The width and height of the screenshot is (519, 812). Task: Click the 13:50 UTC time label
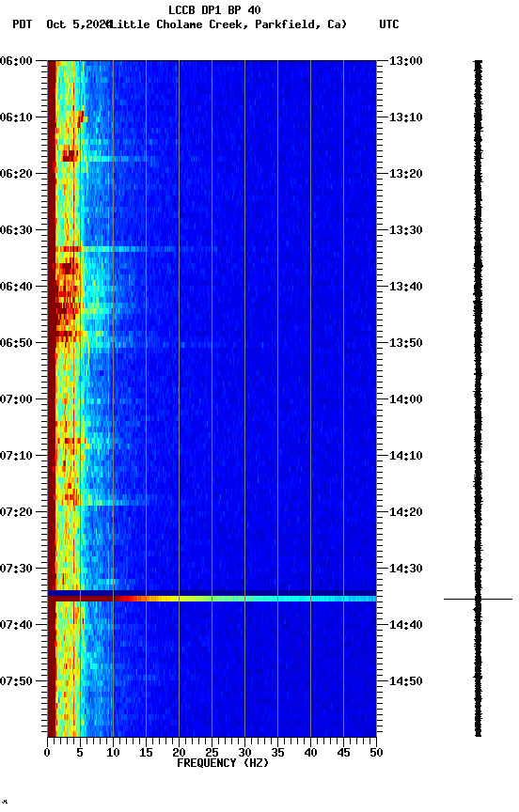click(x=406, y=343)
